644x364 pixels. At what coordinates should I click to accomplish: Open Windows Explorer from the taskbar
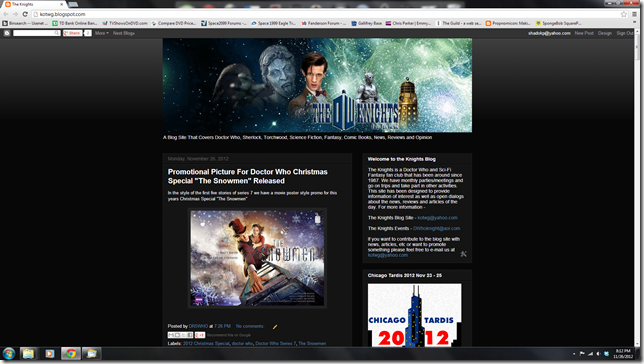pyautogui.click(x=28, y=354)
